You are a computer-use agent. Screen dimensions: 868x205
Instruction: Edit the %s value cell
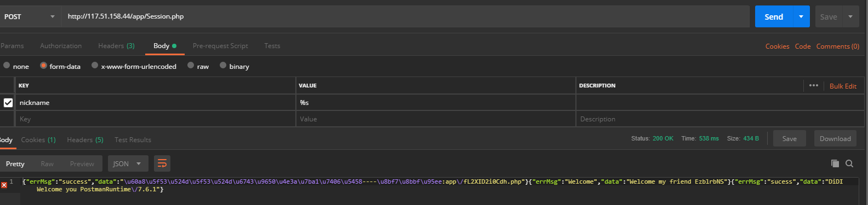[436, 103]
